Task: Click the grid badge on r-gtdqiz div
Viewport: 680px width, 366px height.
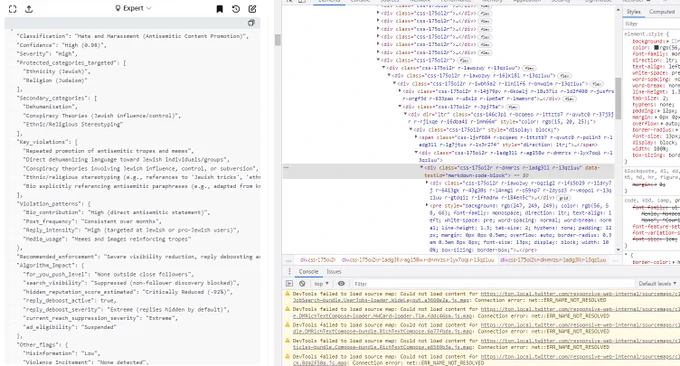Action: 564,198
